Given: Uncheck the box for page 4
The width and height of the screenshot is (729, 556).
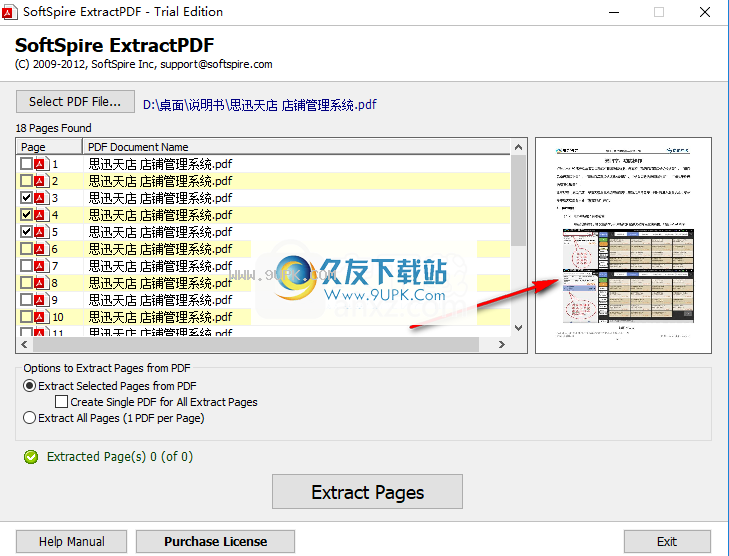Looking at the screenshot, I should pyautogui.click(x=26, y=215).
